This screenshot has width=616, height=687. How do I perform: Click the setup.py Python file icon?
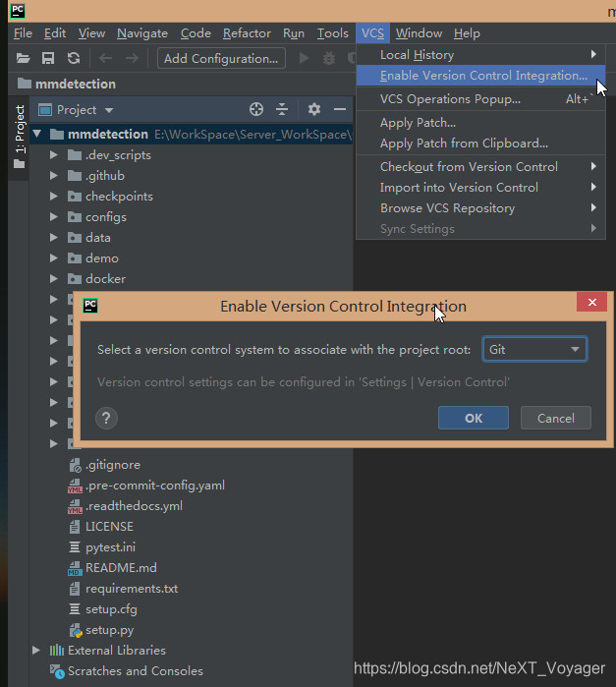click(76, 630)
